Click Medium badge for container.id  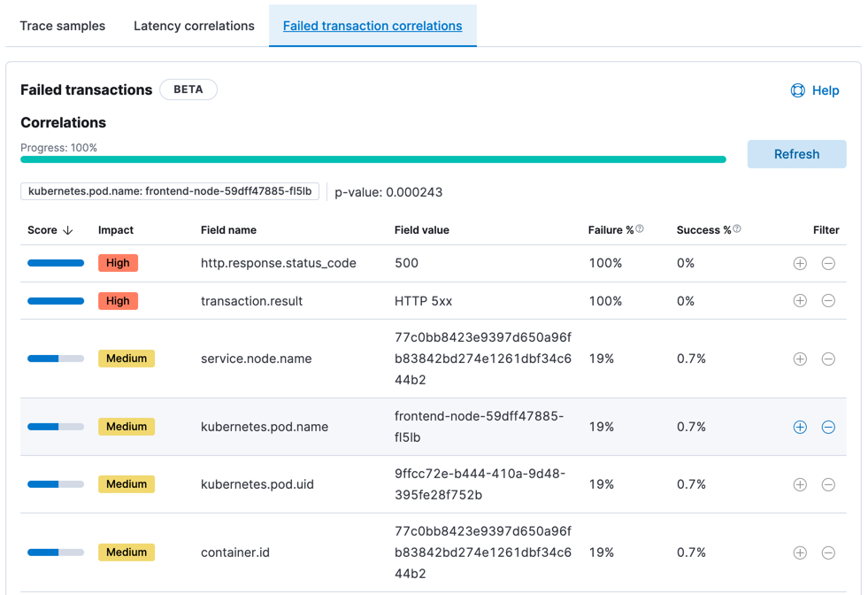tap(127, 552)
